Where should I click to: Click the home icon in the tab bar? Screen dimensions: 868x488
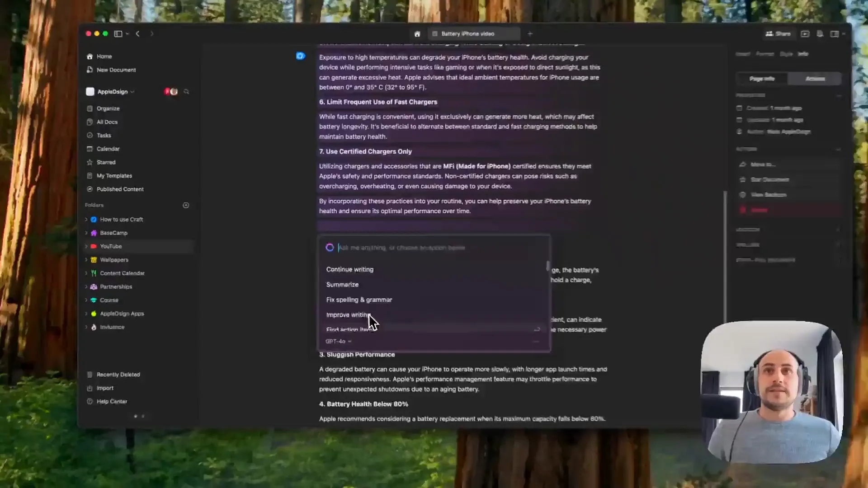(x=417, y=34)
